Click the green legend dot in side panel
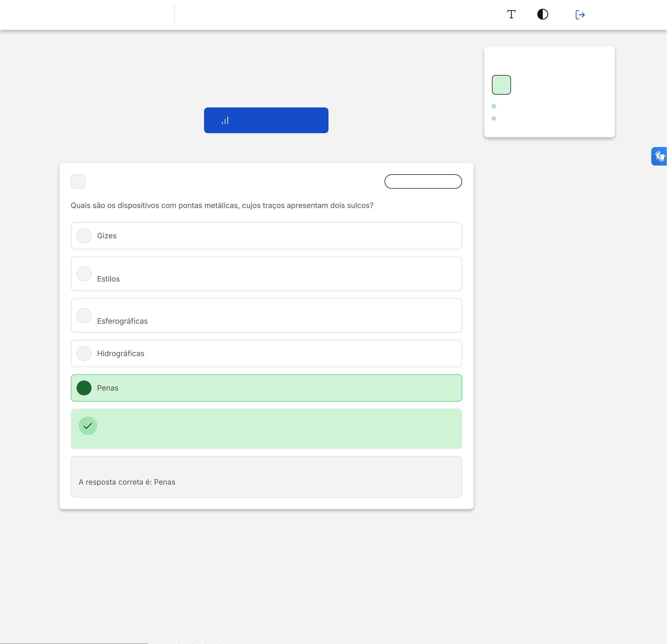This screenshot has width=667, height=644. tap(494, 106)
